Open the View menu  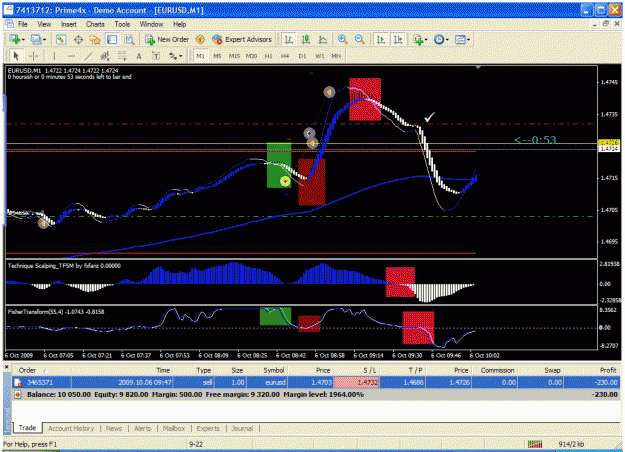point(44,24)
